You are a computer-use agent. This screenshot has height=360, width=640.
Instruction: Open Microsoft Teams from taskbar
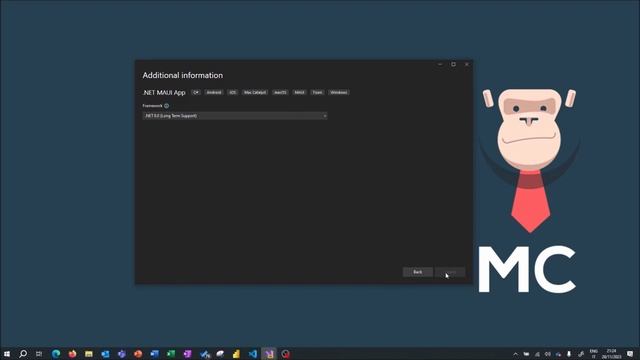pyautogui.click(x=122, y=354)
